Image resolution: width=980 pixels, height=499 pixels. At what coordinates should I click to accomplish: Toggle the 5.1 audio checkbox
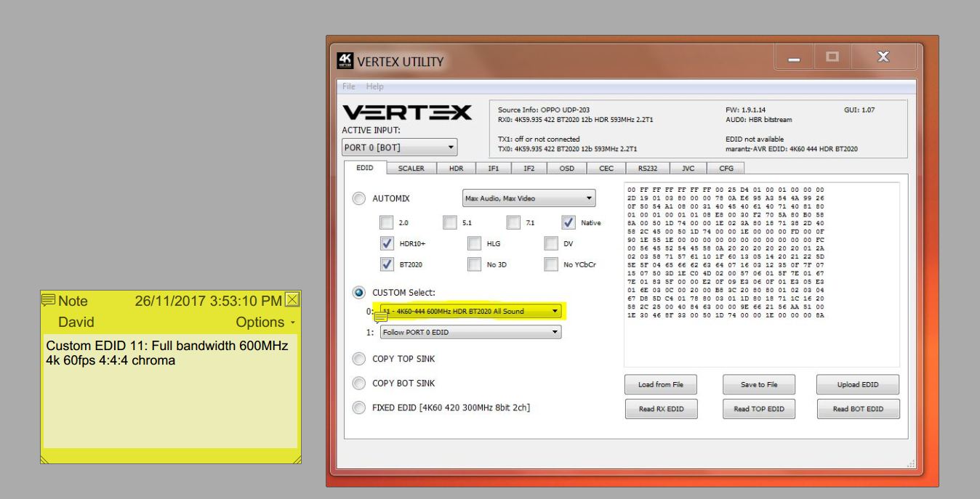click(x=451, y=222)
